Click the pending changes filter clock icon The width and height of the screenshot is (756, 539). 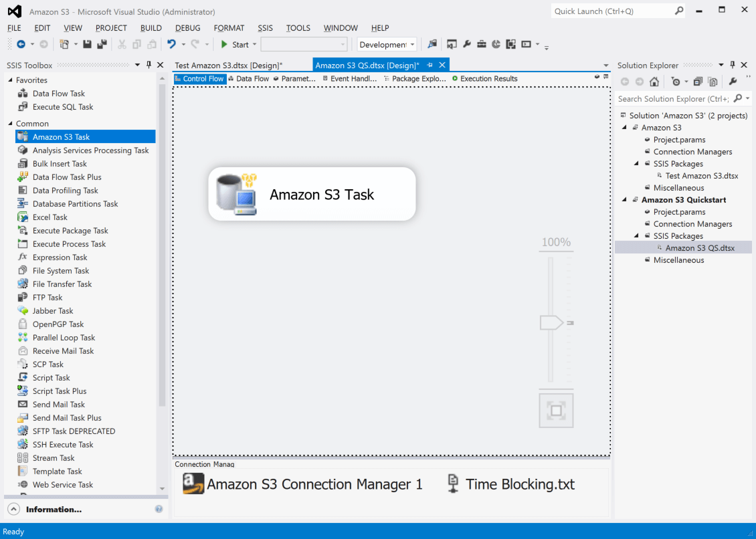click(x=676, y=82)
